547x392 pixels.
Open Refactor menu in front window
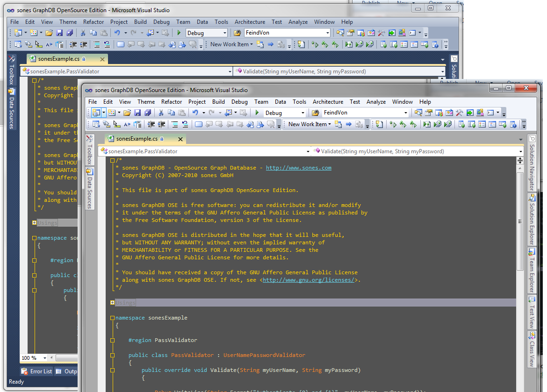[x=171, y=102]
